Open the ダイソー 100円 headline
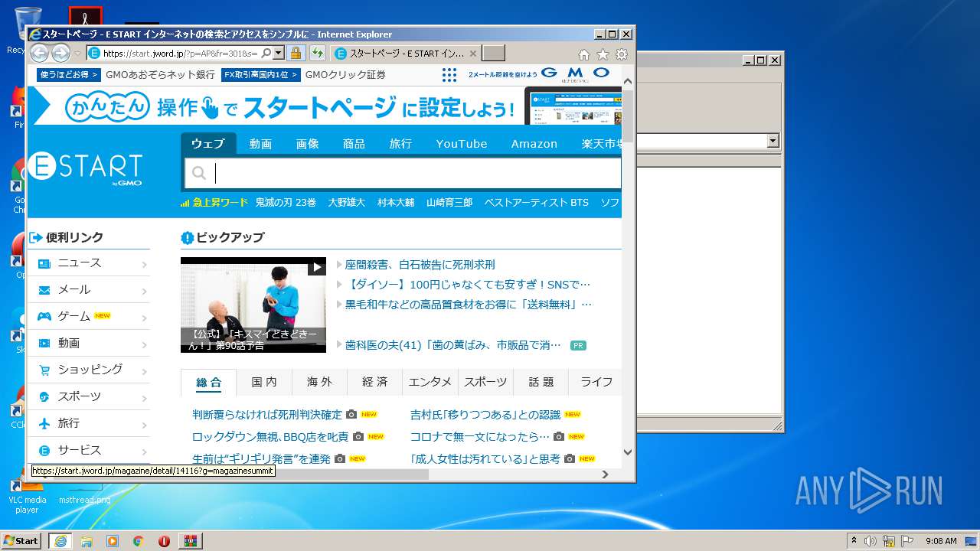Viewport: 980px width, 551px height. (x=468, y=285)
